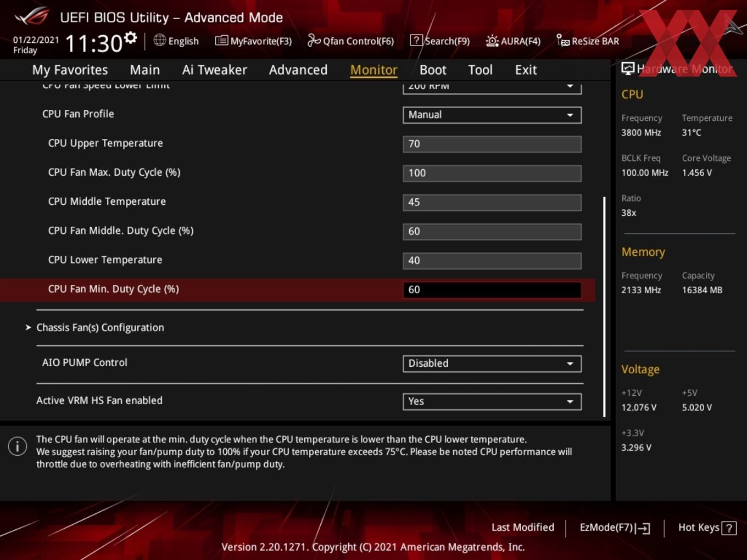The width and height of the screenshot is (747, 560).
Task: Click the Hardware Monitor screen icon
Action: (x=628, y=68)
